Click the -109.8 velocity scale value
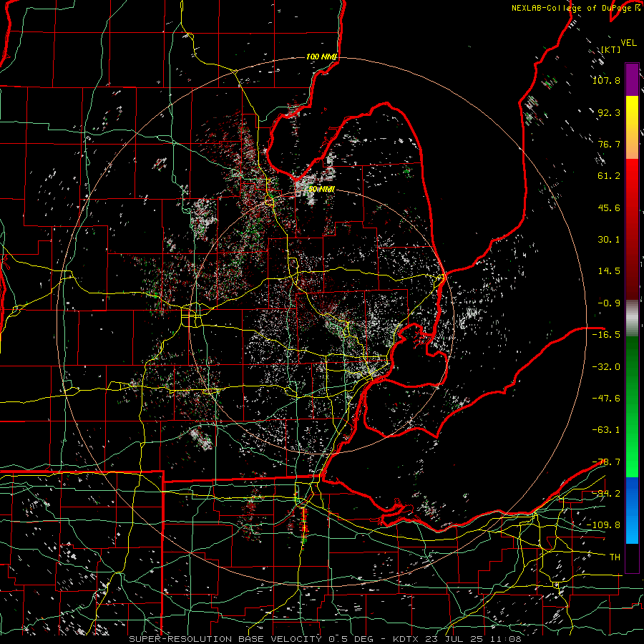The image size is (644, 644). (x=603, y=525)
